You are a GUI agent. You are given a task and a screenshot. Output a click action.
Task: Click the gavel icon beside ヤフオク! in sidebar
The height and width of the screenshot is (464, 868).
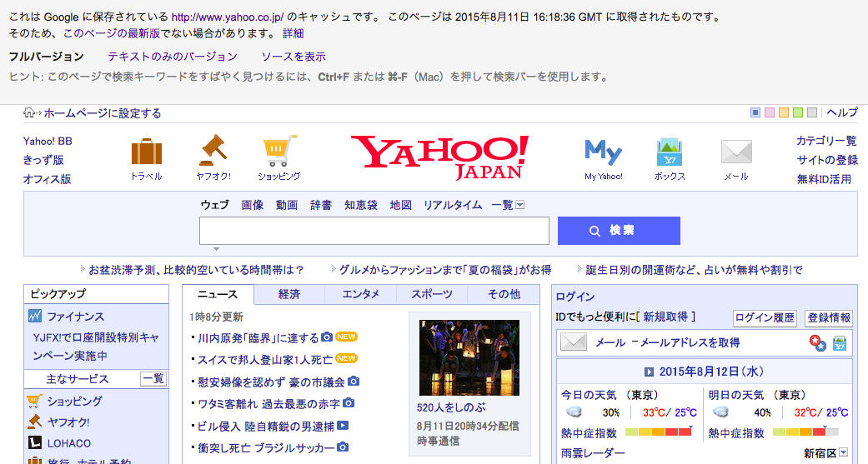pos(35,422)
